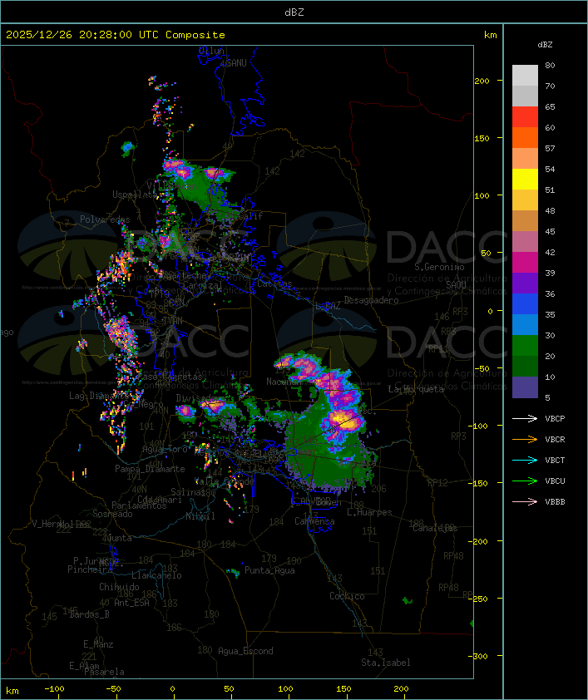The image size is (588, 700).
Task: Click the Pampa_Diamante place label
Action: [x=150, y=469]
